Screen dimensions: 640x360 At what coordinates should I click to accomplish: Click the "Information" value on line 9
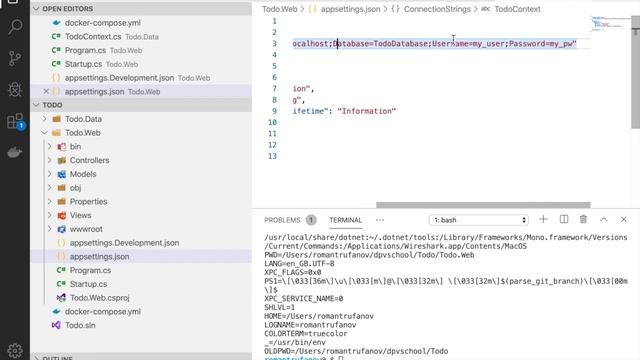367,111
